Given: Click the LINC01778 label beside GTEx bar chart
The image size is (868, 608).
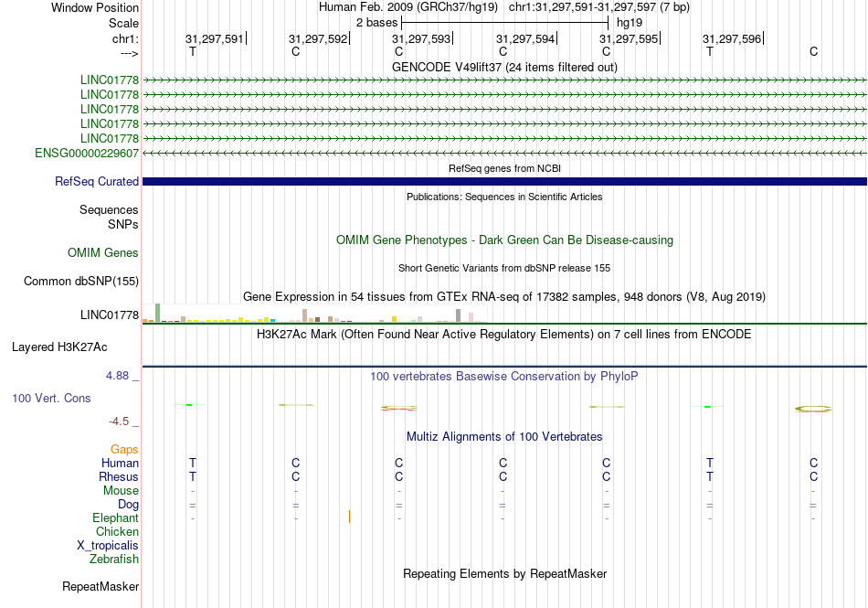Looking at the screenshot, I should (x=110, y=315).
